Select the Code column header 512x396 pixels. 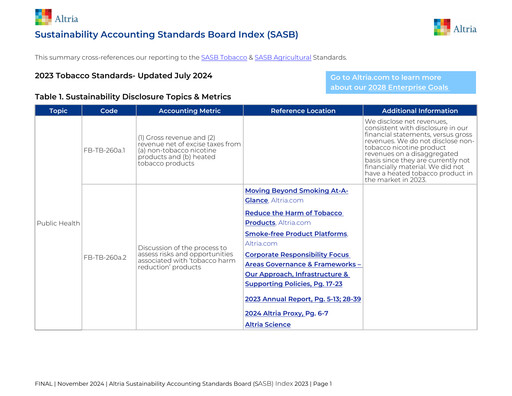(x=109, y=111)
